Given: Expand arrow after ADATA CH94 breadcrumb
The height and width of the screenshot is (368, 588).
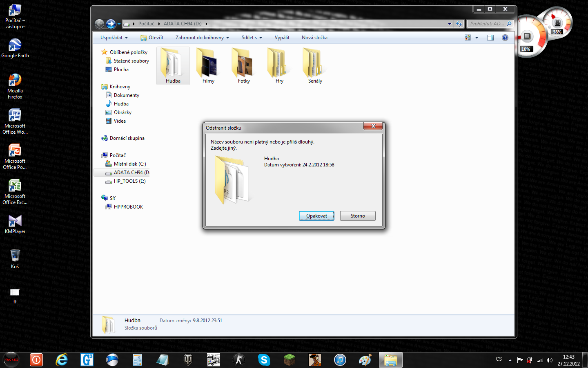Looking at the screenshot, I should pyautogui.click(x=206, y=24).
